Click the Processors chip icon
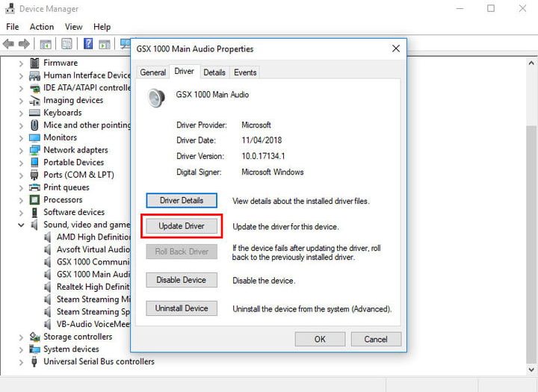The height and width of the screenshot is (392, 538). [x=34, y=200]
